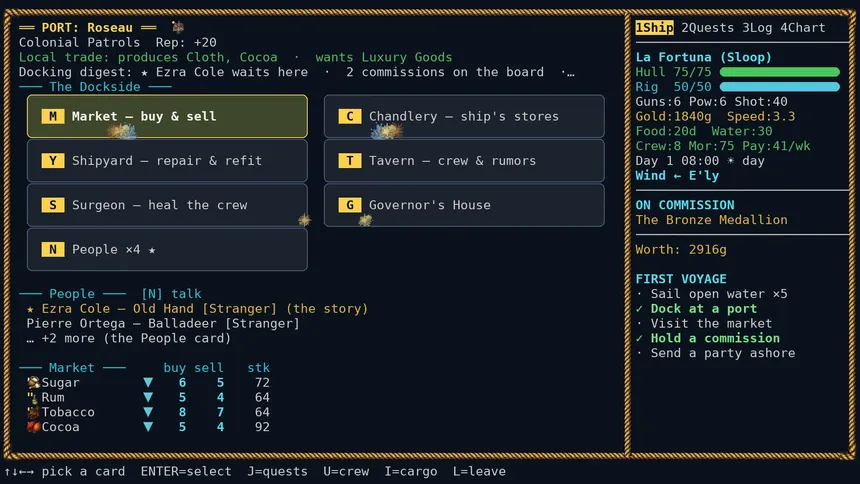Click the Cocoa price trend arrow
Viewport: 860px width, 484px height.
tap(148, 427)
